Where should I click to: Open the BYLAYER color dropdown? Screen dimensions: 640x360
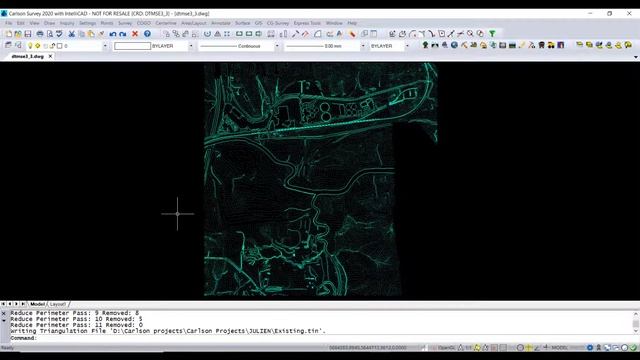[191, 46]
